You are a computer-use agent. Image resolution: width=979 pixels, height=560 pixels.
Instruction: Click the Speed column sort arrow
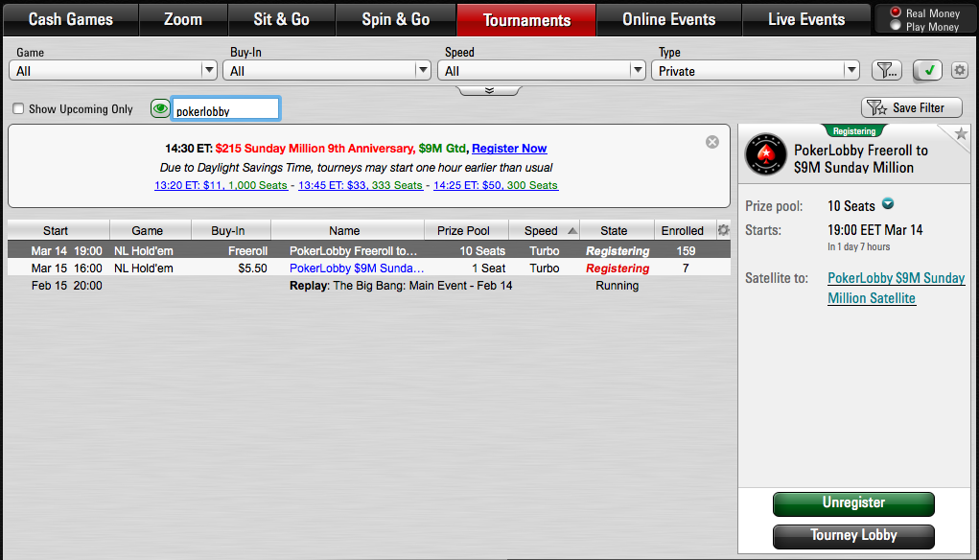pyautogui.click(x=571, y=231)
